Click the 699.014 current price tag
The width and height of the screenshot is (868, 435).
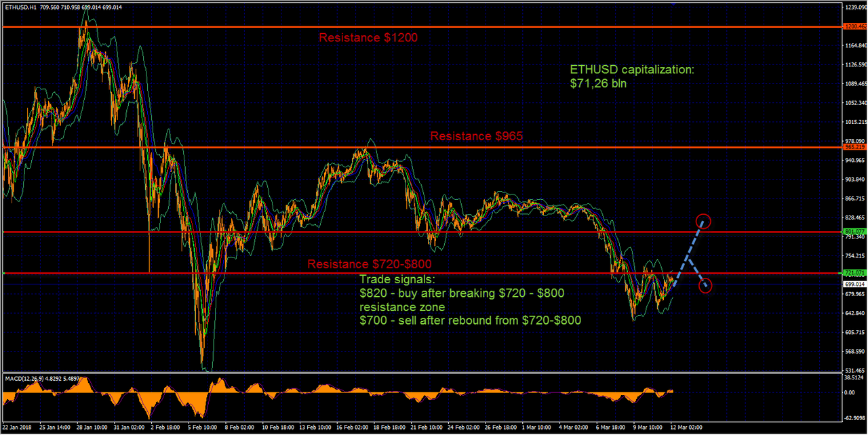pyautogui.click(x=854, y=285)
